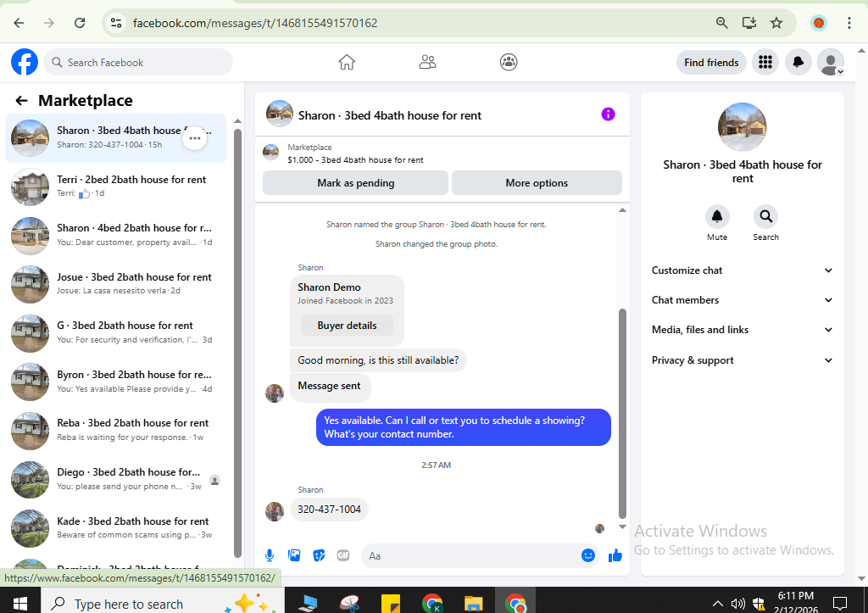
Task: Click the house photo in the right panel
Action: tap(742, 127)
